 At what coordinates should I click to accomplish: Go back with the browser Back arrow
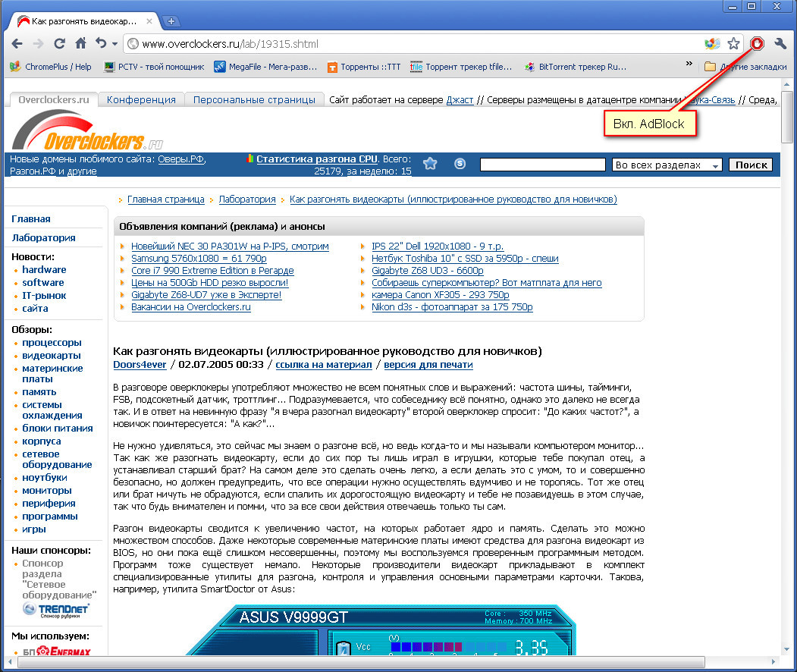(17, 44)
